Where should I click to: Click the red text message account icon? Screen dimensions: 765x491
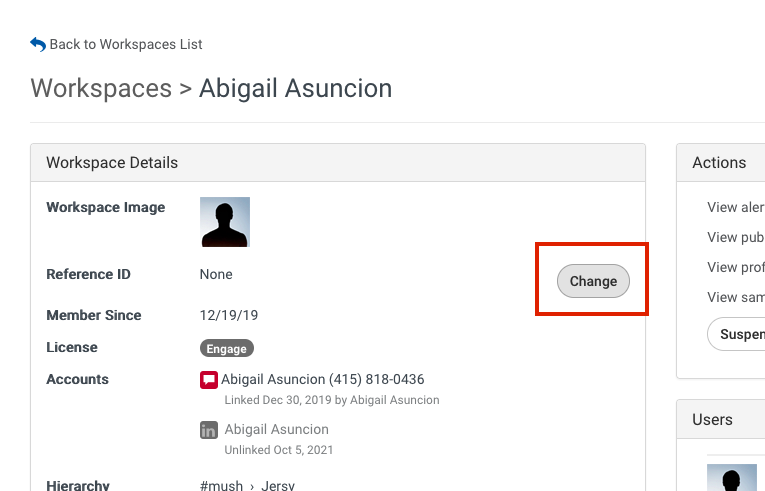point(209,380)
